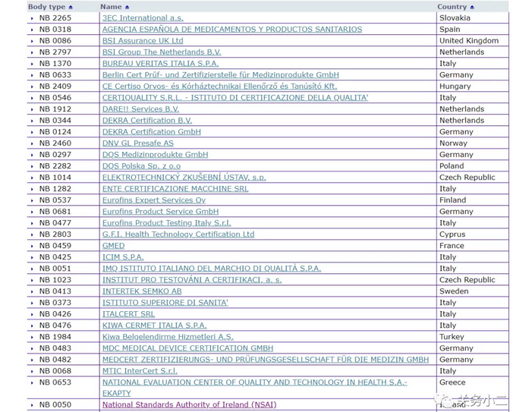Open 3EC International a.s. link
The width and height of the screenshot is (532, 412).
pos(143,18)
